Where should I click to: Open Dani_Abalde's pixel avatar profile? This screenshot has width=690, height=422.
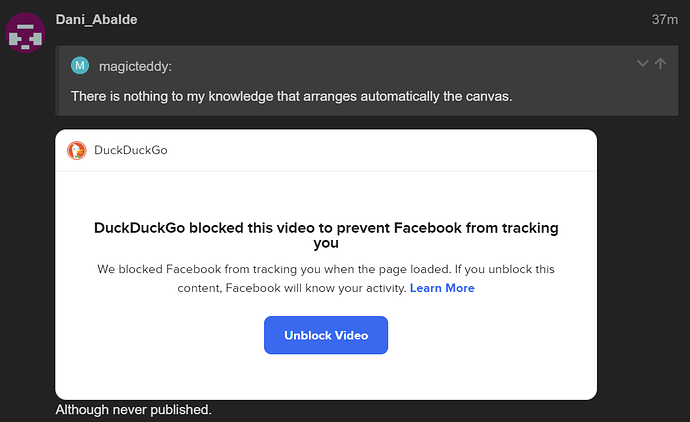(26, 34)
